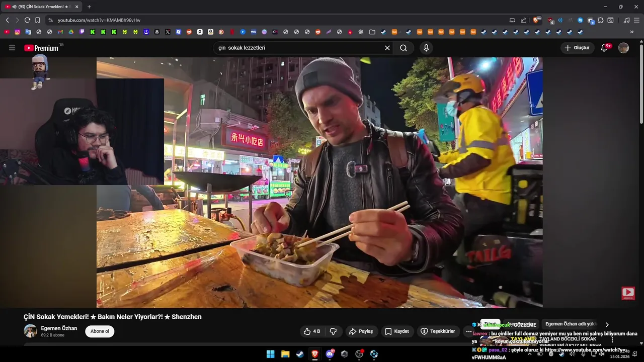644x362 pixels.
Task: Open the Windows Start menu
Action: 270,354
